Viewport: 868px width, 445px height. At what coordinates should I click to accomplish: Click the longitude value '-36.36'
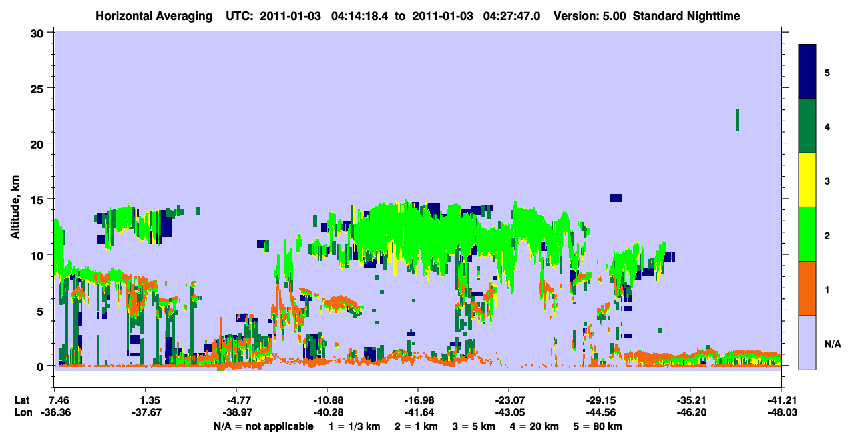coord(55,412)
